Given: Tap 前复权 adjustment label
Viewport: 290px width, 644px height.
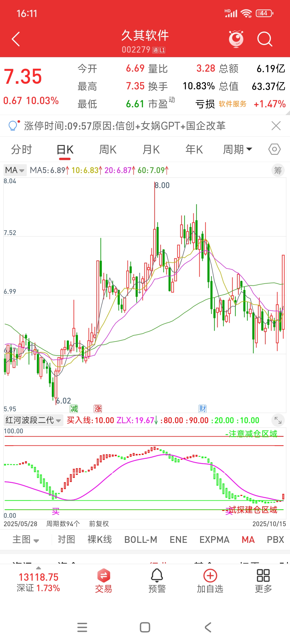Looking at the screenshot, I should (99, 524).
